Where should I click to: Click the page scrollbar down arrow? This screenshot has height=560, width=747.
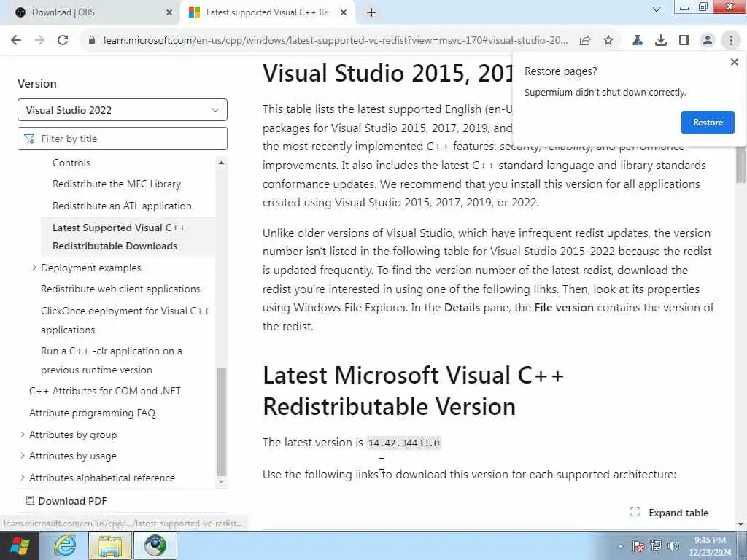coord(741,524)
